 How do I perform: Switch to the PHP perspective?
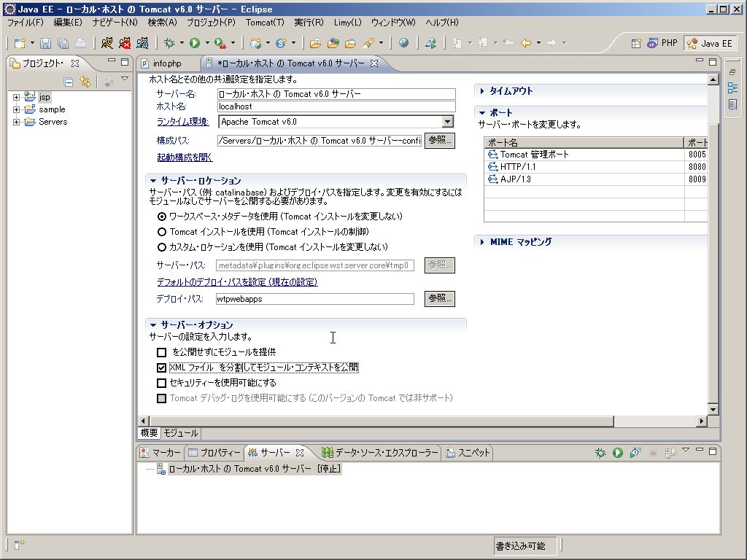(x=662, y=43)
